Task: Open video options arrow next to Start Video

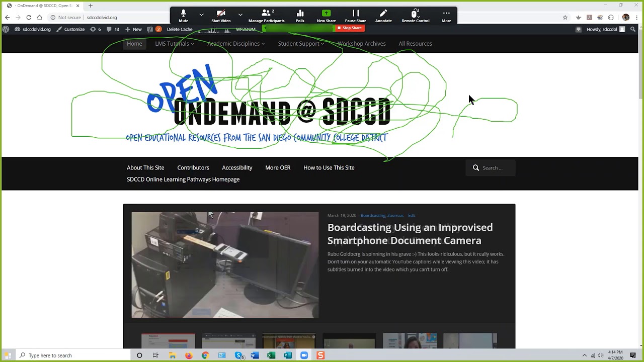Action: (x=240, y=14)
